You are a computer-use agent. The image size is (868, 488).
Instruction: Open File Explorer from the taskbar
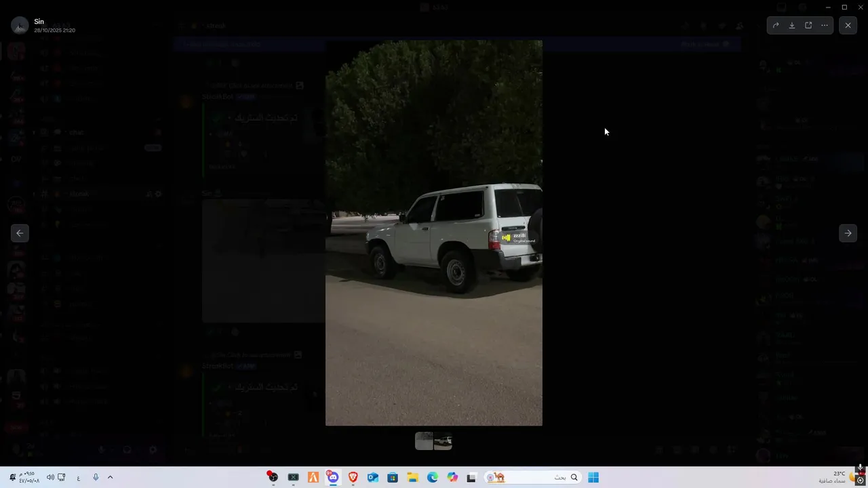412,477
